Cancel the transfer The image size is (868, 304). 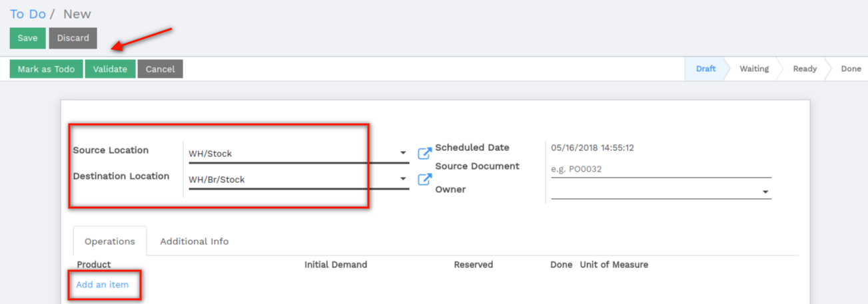pyautogui.click(x=161, y=69)
